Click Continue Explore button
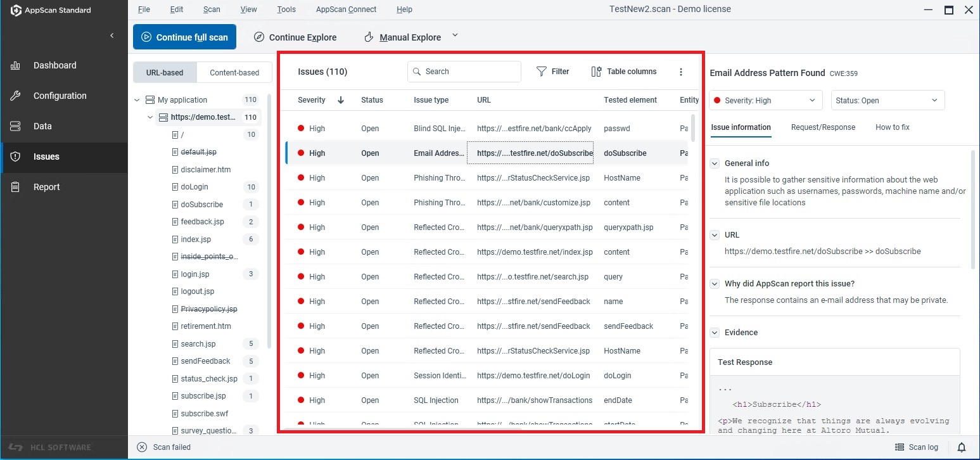The height and width of the screenshot is (460, 980). (x=295, y=37)
